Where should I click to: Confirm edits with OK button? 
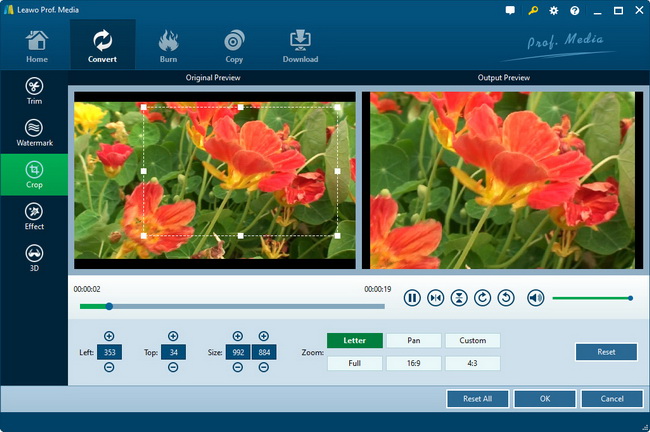[x=545, y=399]
